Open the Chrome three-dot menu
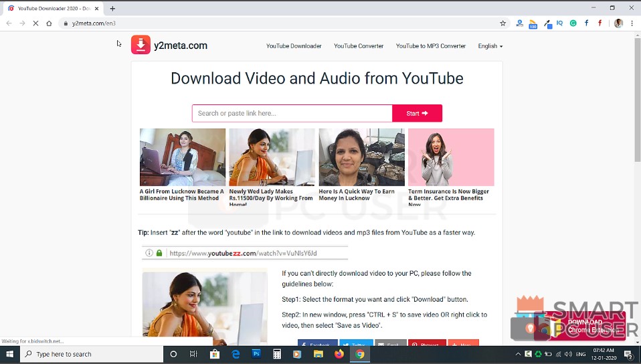 coord(632,23)
